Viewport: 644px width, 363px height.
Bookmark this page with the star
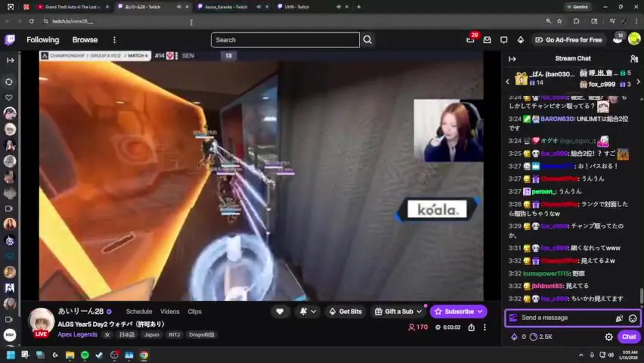tap(559, 21)
